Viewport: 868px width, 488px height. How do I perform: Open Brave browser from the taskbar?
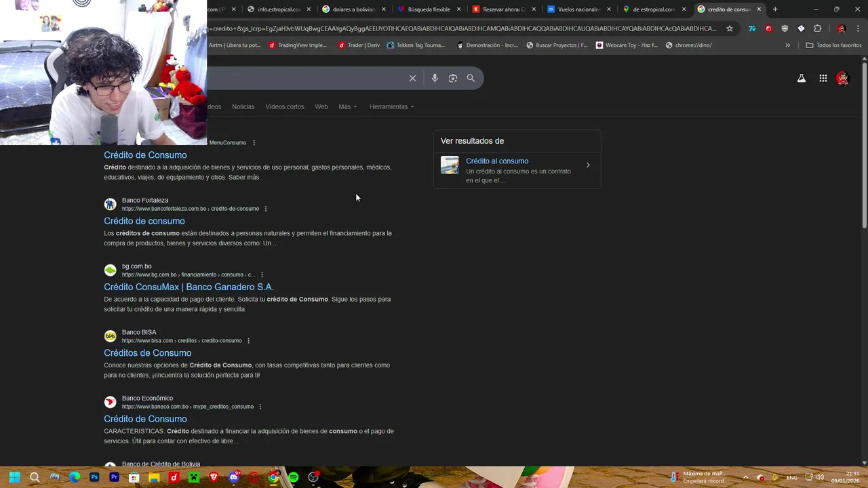214,477
